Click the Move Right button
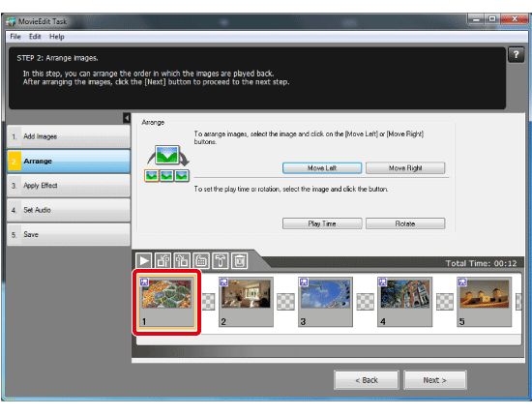The width and height of the screenshot is (532, 415). click(x=405, y=168)
